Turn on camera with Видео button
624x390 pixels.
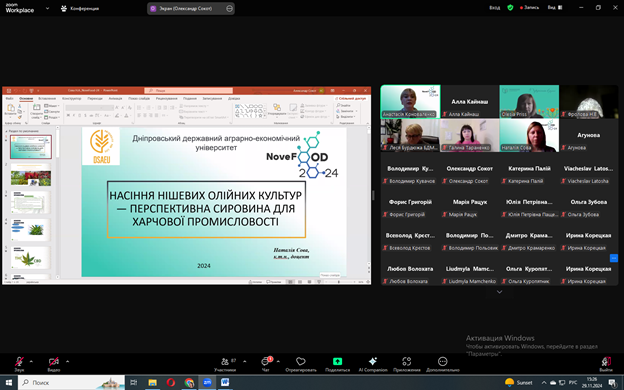tap(54, 364)
